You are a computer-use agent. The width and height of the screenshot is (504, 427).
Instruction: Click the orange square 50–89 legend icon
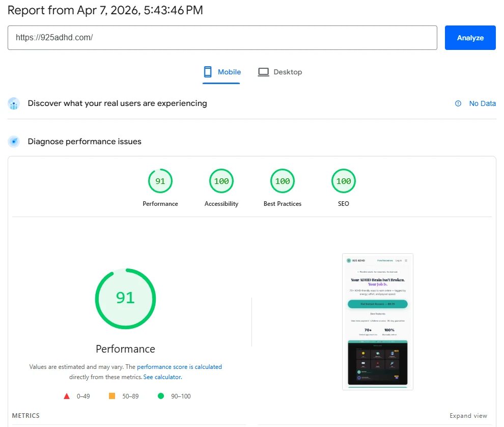click(x=112, y=396)
